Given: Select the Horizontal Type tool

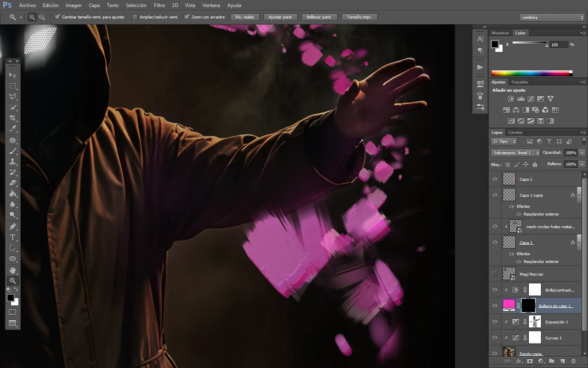Looking at the screenshot, I should coord(13,237).
